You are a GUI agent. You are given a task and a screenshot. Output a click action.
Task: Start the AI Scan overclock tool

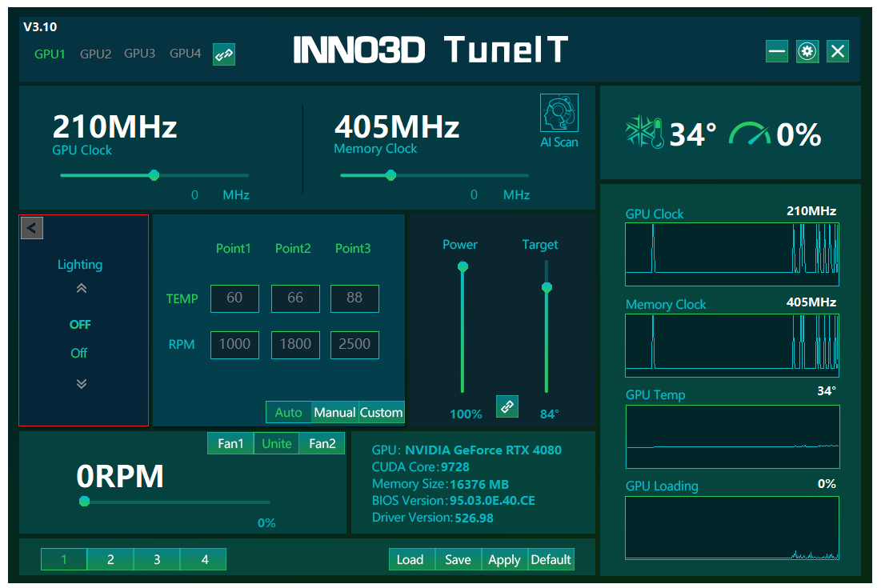(x=559, y=121)
